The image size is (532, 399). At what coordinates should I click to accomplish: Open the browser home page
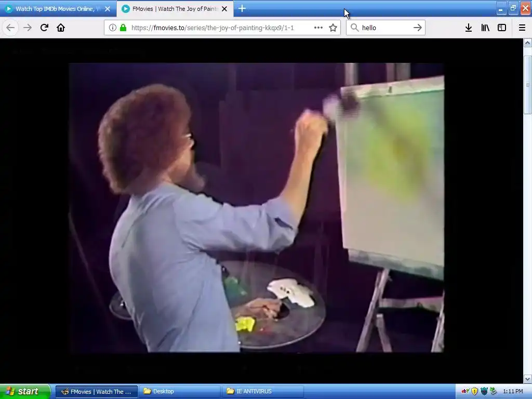(61, 28)
